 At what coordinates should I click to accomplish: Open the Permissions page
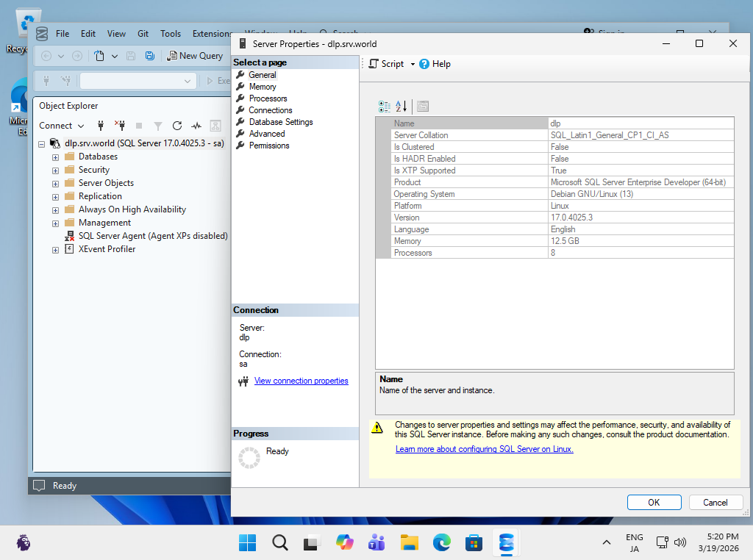(x=269, y=146)
